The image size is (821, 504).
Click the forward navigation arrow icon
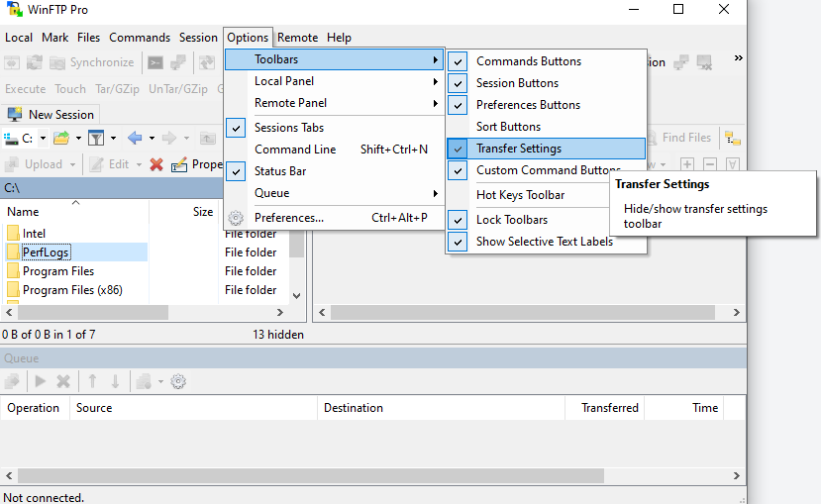tap(169, 139)
